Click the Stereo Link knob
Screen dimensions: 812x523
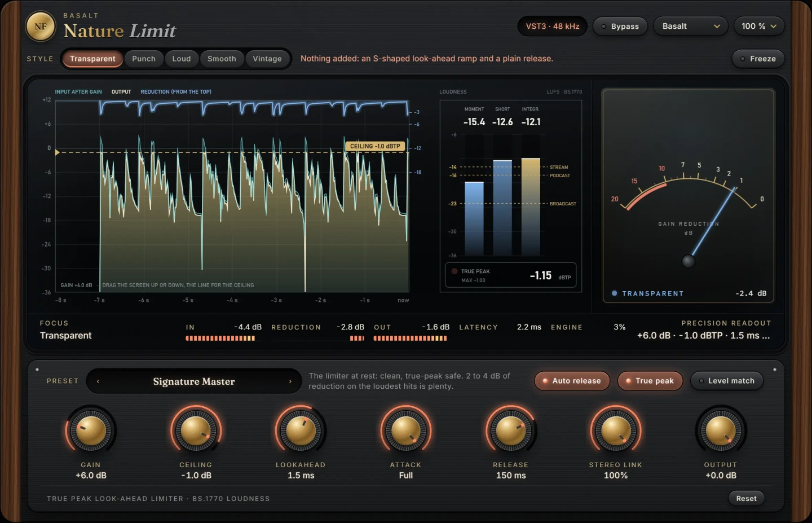(616, 431)
